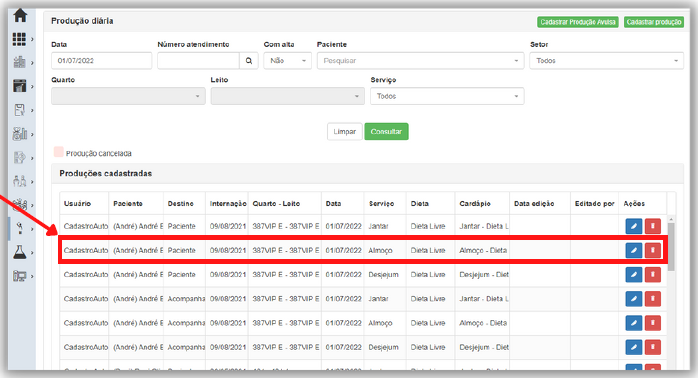Open the dark calendar chart sidebar icon

point(19,85)
